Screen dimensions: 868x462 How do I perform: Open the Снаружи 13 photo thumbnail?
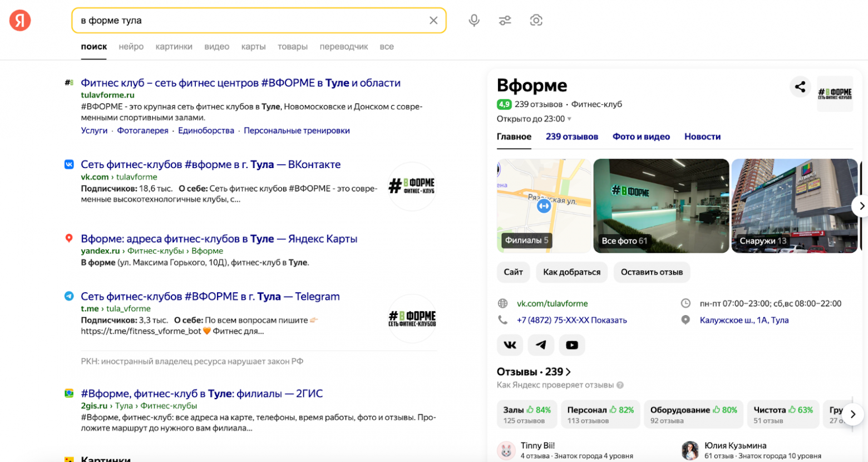(795, 206)
